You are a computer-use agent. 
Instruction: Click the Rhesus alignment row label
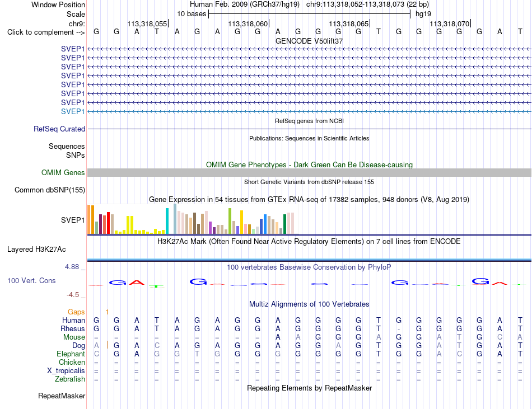coord(73,329)
